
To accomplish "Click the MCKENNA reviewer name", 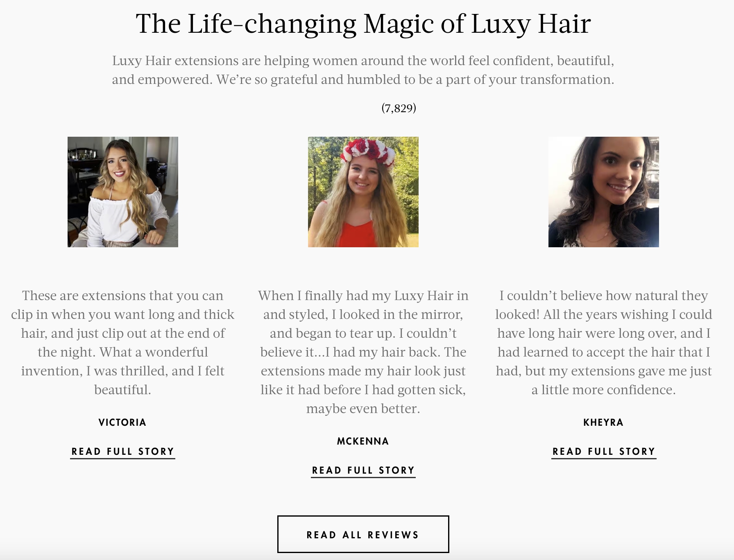I will point(363,441).
